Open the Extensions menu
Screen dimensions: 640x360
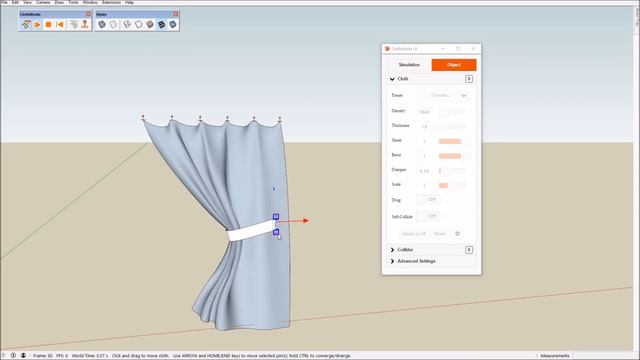111,2
